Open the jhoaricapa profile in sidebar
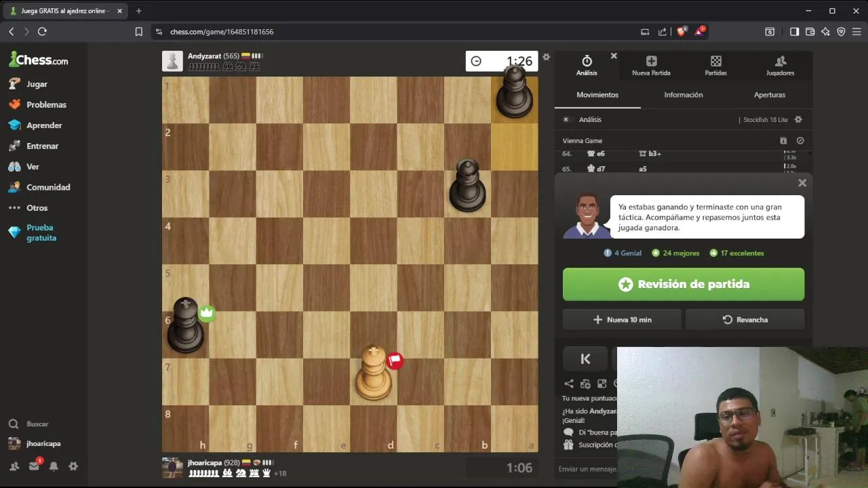The image size is (868, 488). tap(35, 443)
